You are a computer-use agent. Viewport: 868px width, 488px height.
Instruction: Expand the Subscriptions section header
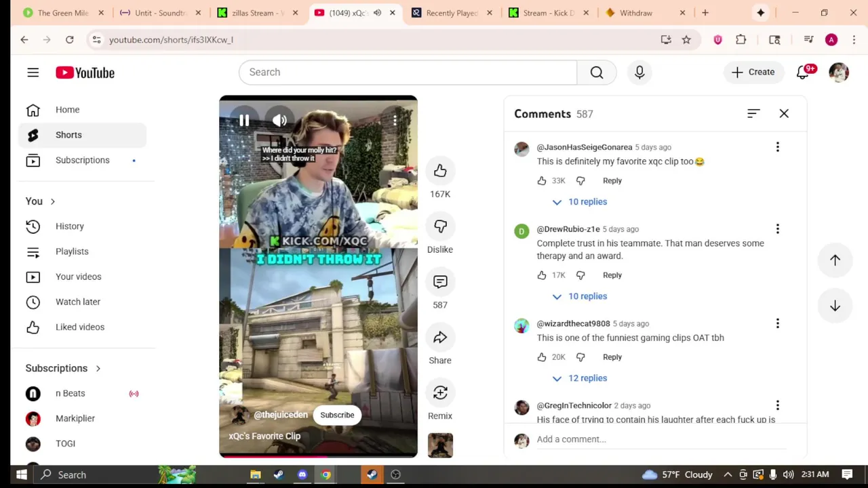click(63, 368)
